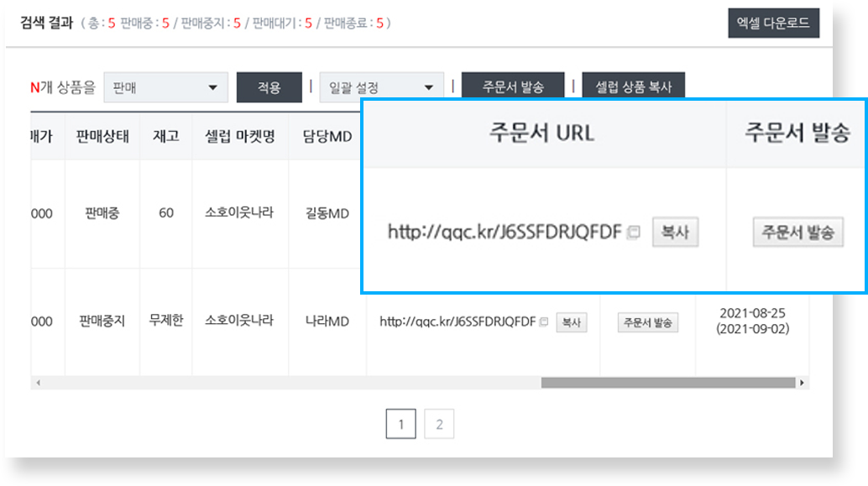The image size is (868, 486).
Task: Select page 1 in the pagination
Action: coord(402,423)
